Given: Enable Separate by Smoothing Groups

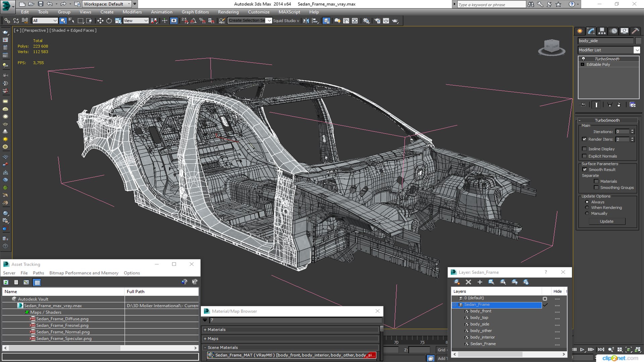Looking at the screenshot, I should tap(596, 188).
